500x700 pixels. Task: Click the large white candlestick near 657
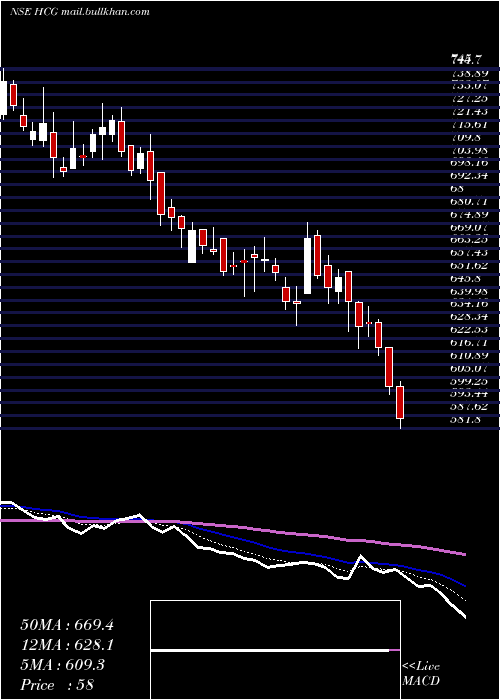pos(308,266)
